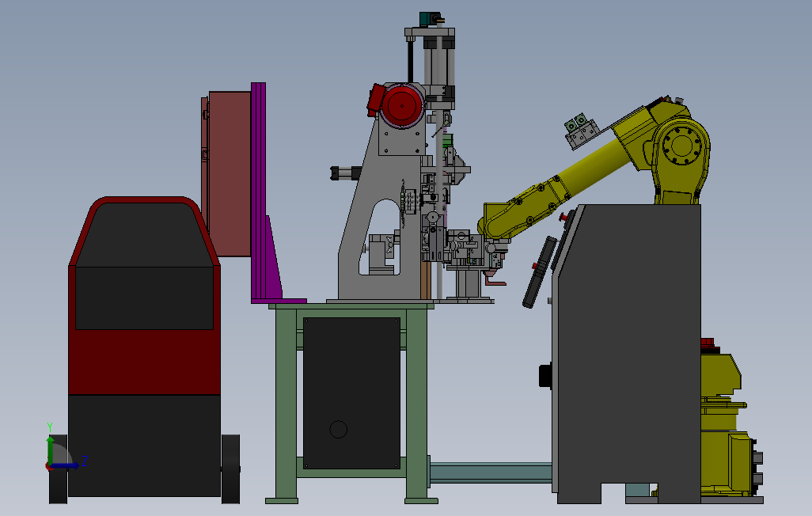Select the black cabinet door under the green table
This screenshot has height=516, width=812.
(x=351, y=393)
